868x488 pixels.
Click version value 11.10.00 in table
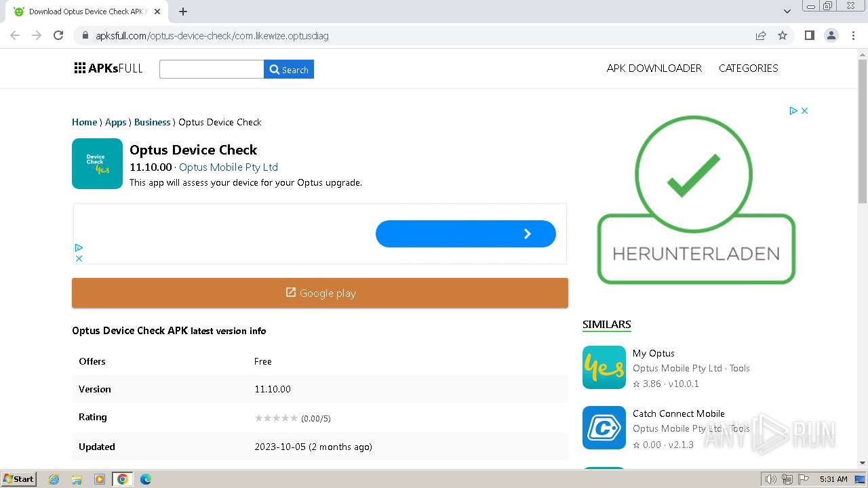[273, 389]
